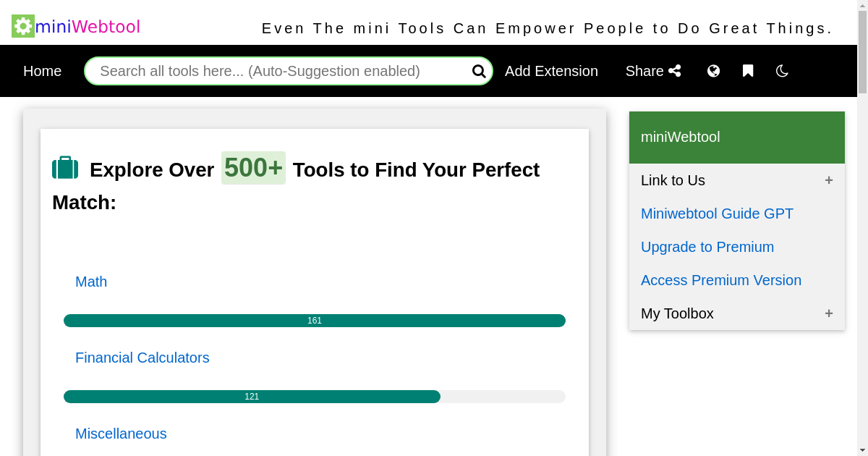Screen dimensions: 868x456
Task: Click Upgrade to Premium
Action: 707,247
